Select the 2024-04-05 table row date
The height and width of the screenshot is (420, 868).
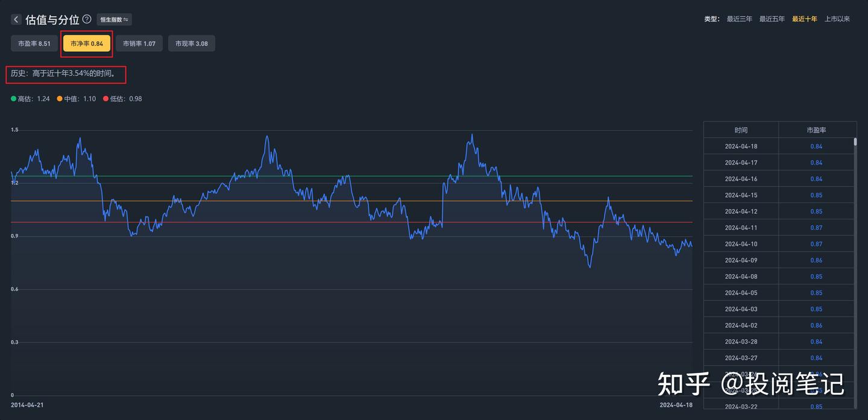pyautogui.click(x=741, y=293)
